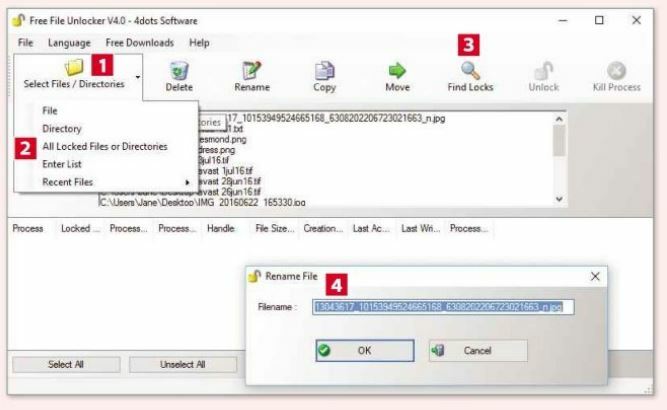Click the Delete recycle bin icon
The width and height of the screenshot is (667, 410).
click(179, 71)
